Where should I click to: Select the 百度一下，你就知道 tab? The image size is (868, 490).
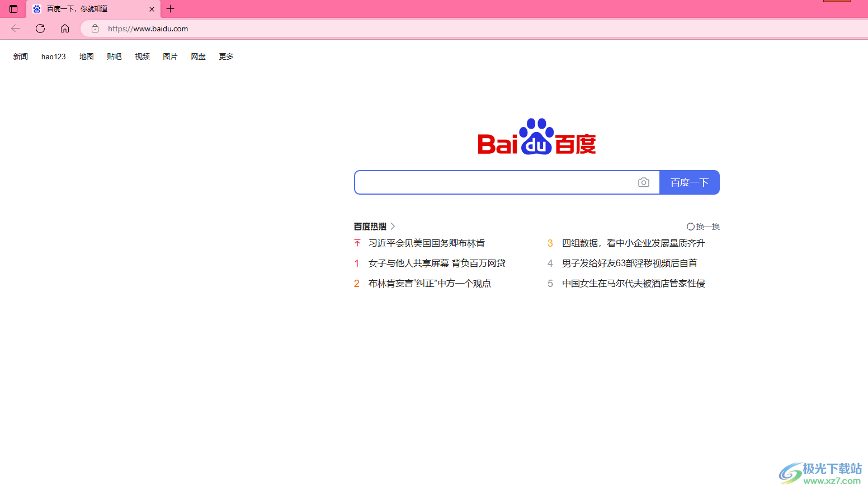tap(93, 9)
